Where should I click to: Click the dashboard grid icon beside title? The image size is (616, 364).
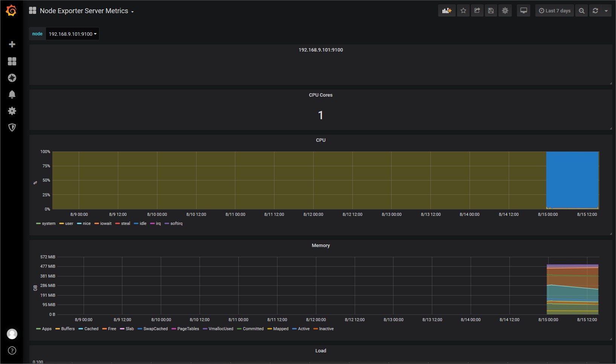(33, 11)
